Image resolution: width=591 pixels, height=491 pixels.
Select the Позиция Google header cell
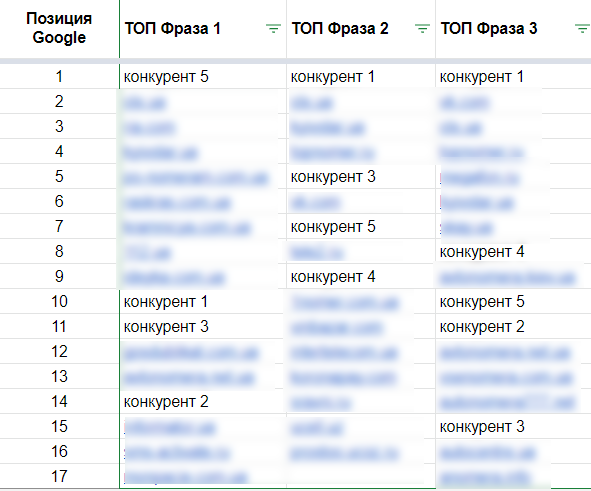click(59, 28)
